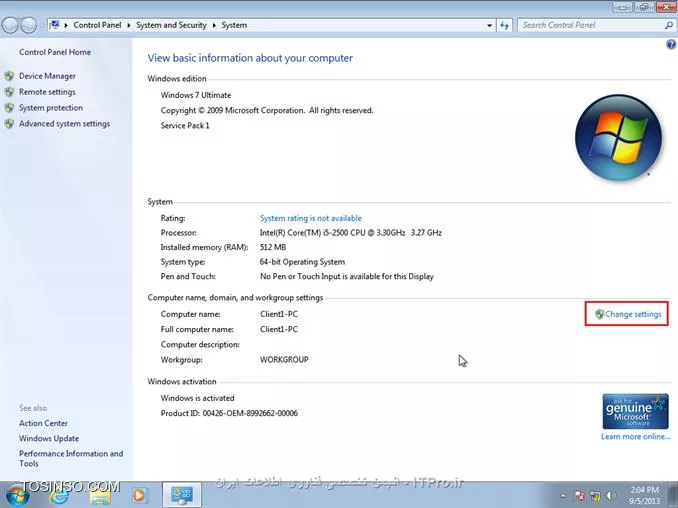The width and height of the screenshot is (678, 508).
Task: Open Windows Explorer folder on the taskbar
Action: (x=100, y=495)
